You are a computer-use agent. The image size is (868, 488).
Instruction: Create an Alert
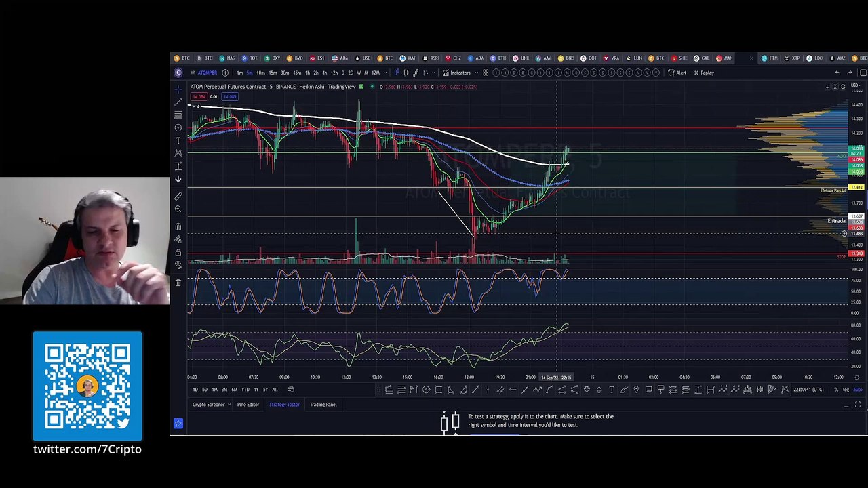click(x=677, y=73)
